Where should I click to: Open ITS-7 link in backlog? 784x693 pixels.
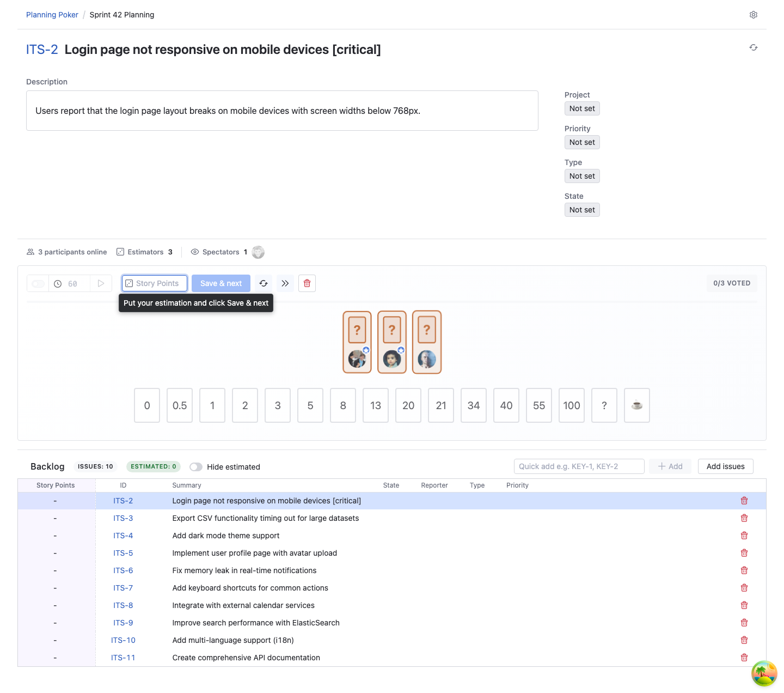point(123,588)
